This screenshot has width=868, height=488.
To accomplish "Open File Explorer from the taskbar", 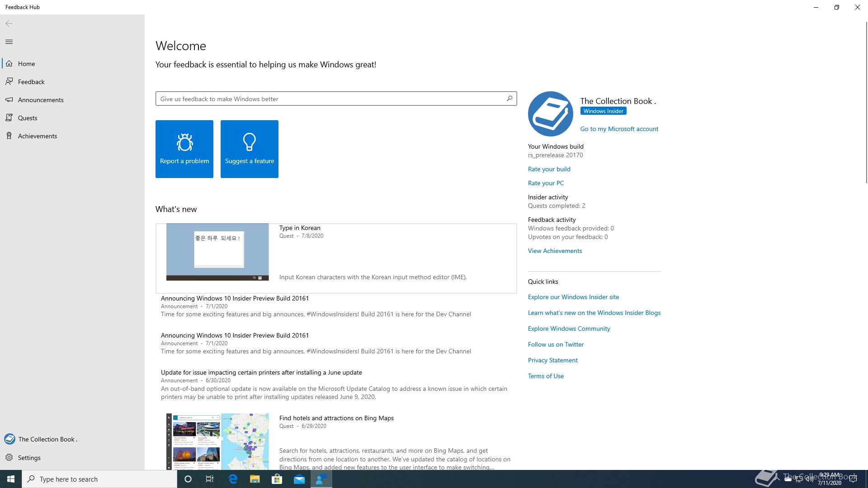I will 255,479.
